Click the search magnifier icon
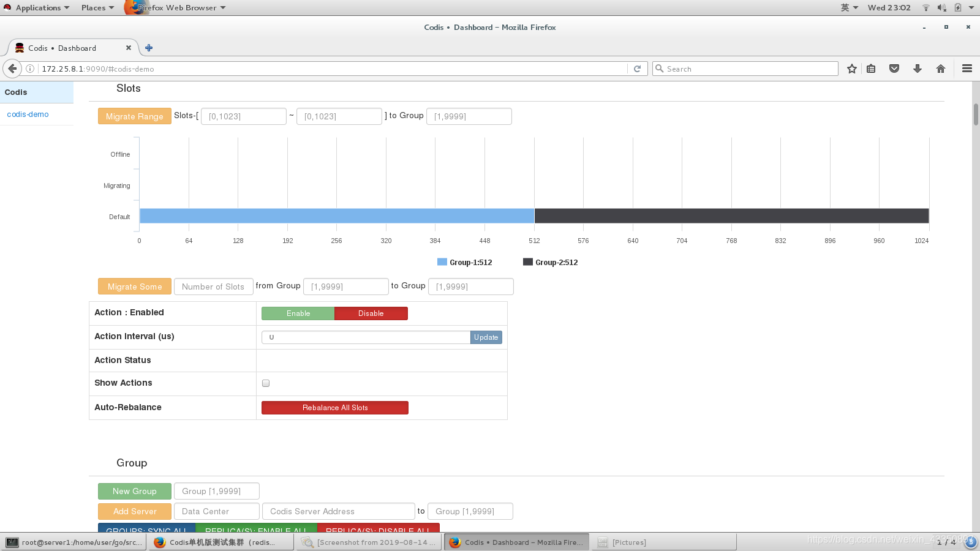 660,69
